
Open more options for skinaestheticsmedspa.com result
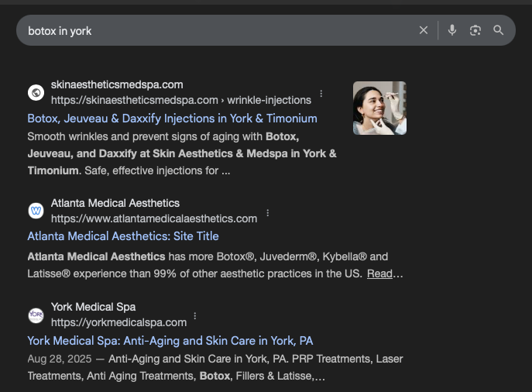click(321, 93)
